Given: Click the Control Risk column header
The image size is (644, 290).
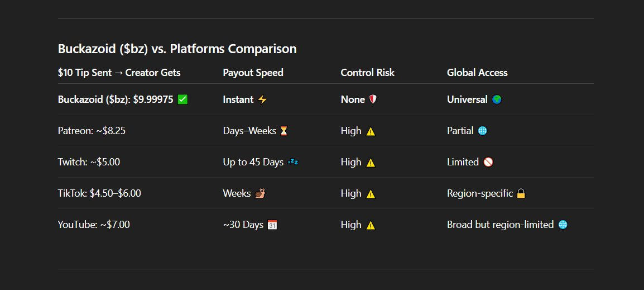Looking at the screenshot, I should point(368,73).
